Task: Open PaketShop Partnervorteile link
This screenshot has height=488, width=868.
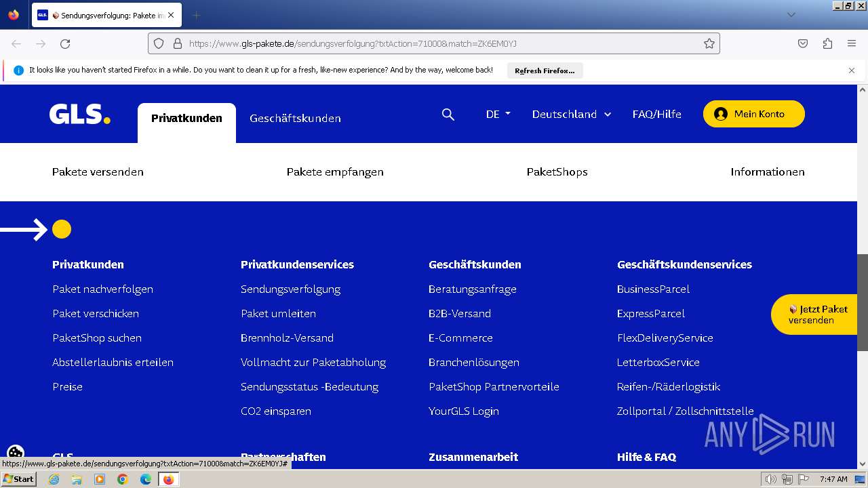Action: (x=494, y=387)
